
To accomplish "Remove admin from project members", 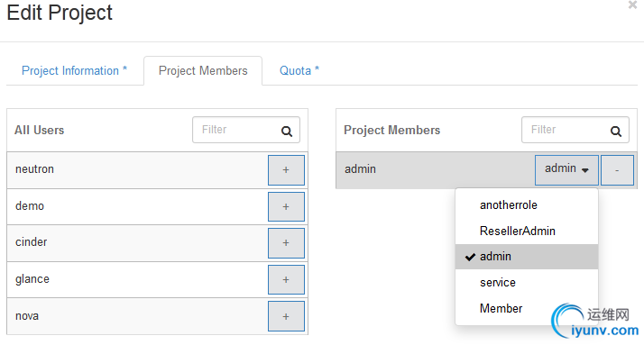I will [617, 170].
